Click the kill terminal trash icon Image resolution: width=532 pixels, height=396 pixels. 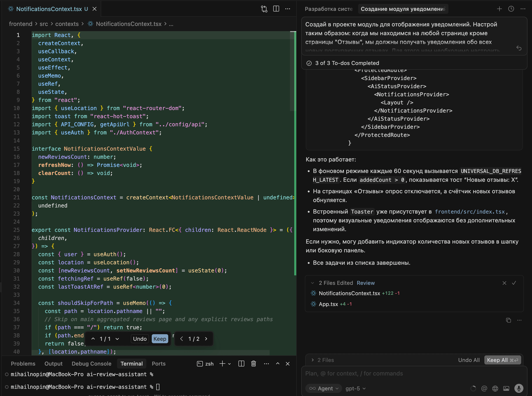(x=253, y=364)
